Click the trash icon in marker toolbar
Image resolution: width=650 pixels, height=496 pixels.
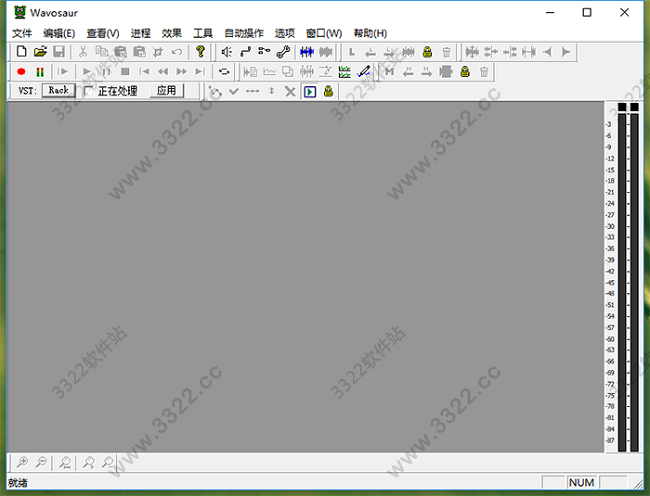(484, 72)
